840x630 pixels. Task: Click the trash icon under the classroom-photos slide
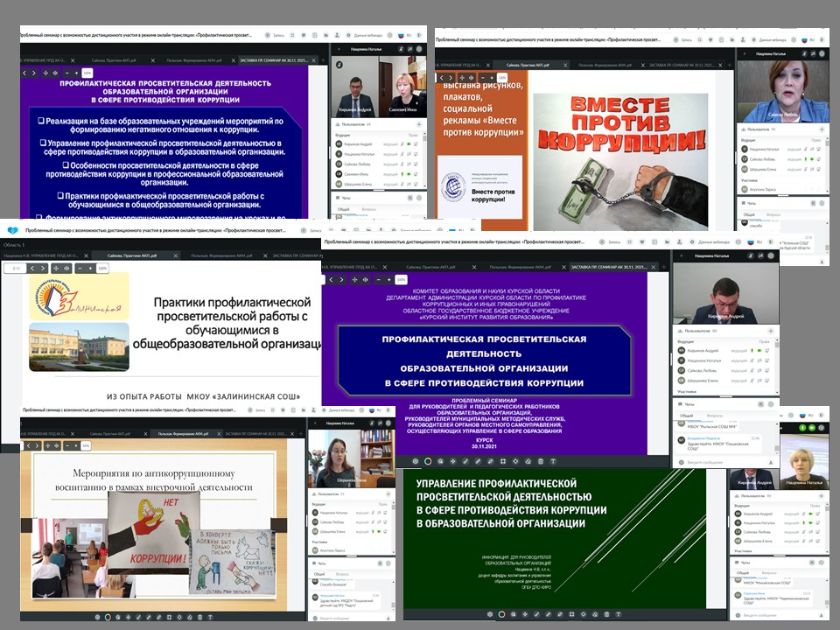[x=199, y=617]
